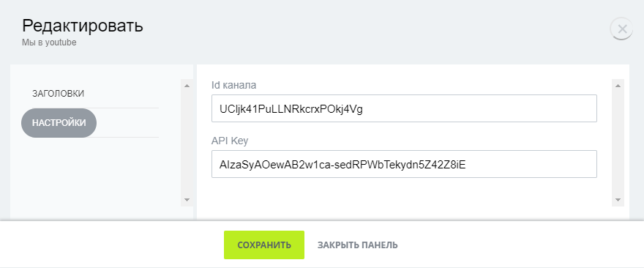The height and width of the screenshot is (268, 644).
Task: Switch to the ЗАГОЛОВКИ tab
Action: 59,94
